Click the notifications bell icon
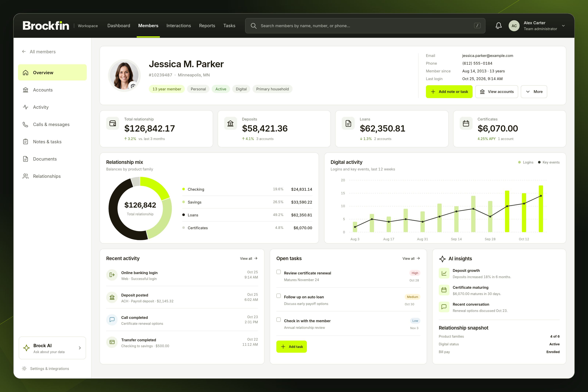The image size is (588, 392). click(x=499, y=26)
